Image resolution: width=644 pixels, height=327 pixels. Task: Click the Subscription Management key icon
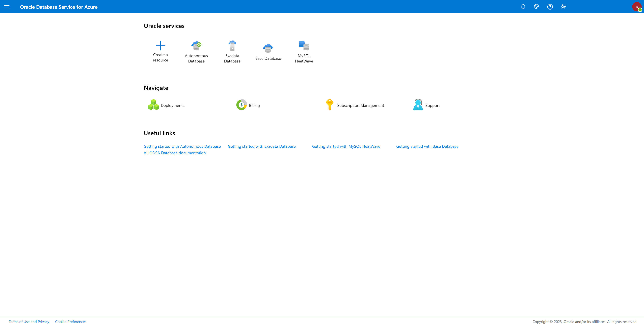[x=330, y=105]
